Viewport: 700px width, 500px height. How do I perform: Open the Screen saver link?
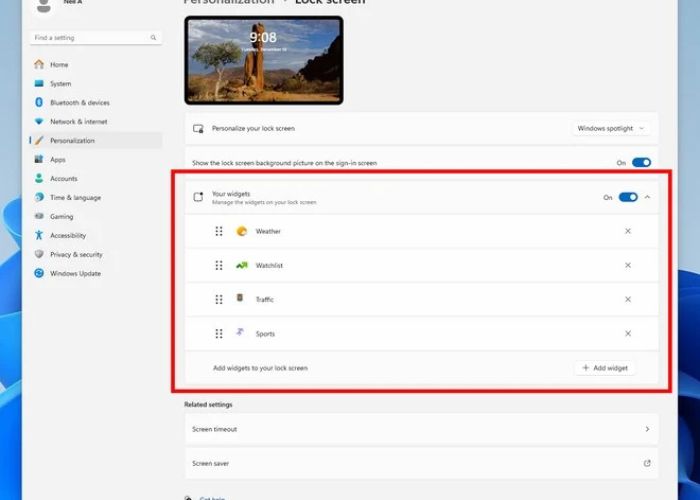click(x=420, y=463)
